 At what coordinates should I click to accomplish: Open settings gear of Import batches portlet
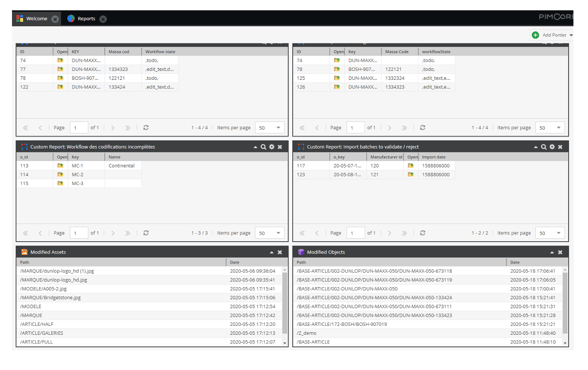click(552, 147)
